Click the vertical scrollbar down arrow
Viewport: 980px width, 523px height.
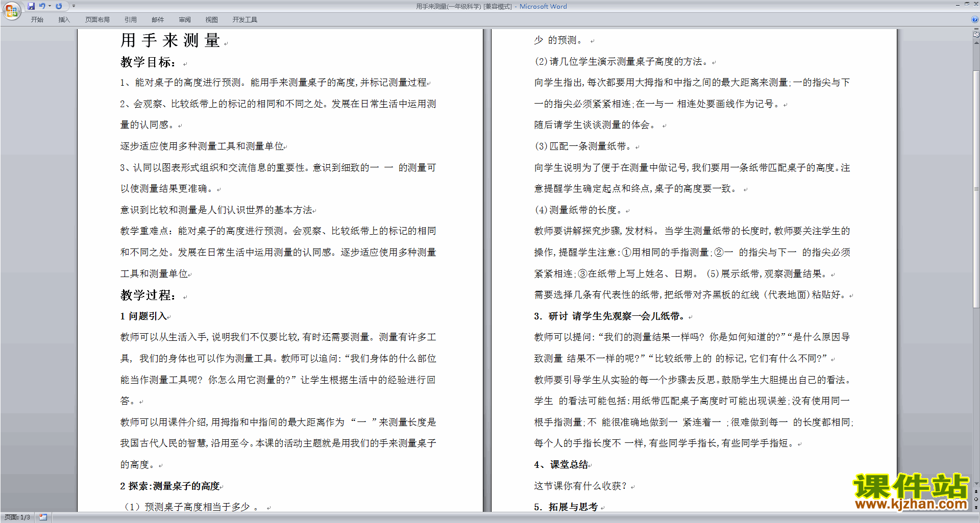click(x=976, y=484)
